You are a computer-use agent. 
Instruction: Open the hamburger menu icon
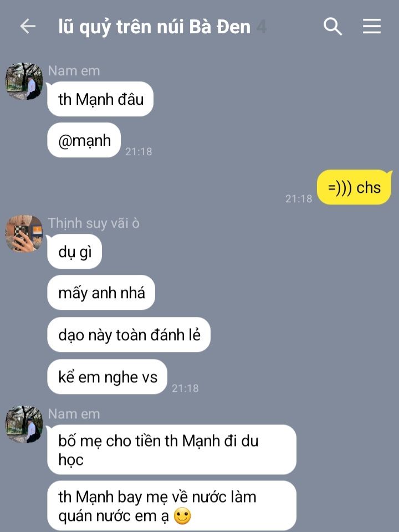tap(372, 26)
